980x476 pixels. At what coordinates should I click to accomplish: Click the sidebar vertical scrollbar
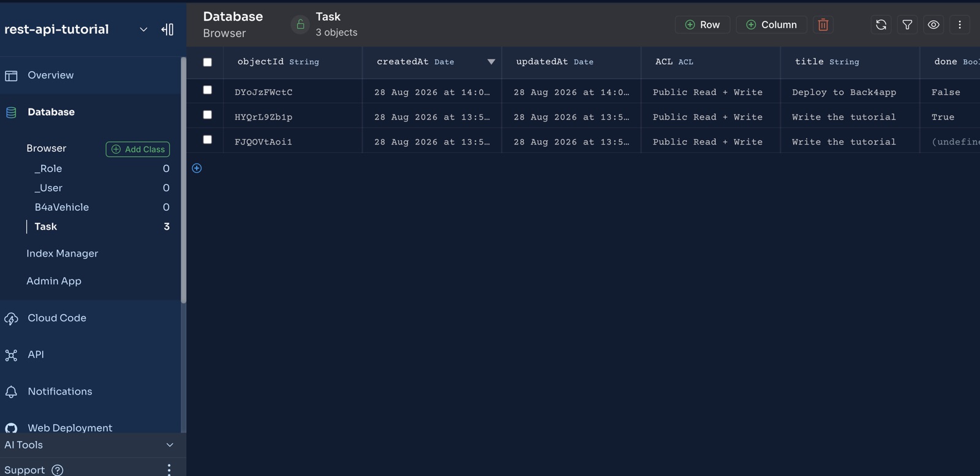click(x=183, y=180)
